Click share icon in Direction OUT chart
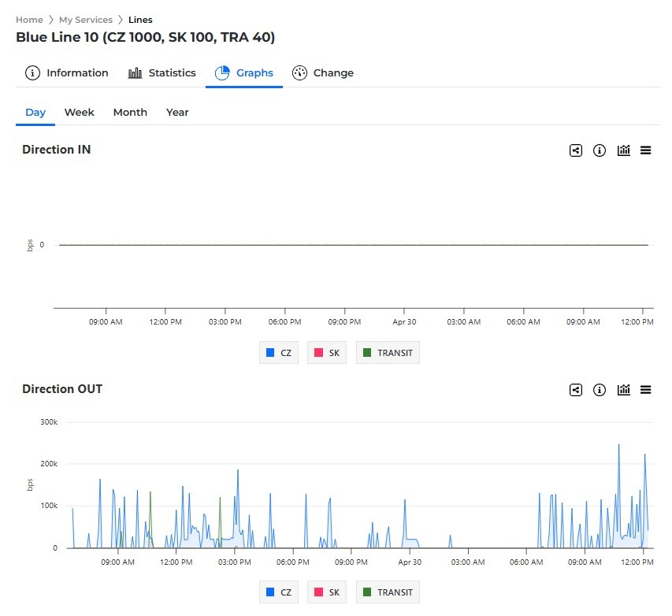 pos(576,390)
